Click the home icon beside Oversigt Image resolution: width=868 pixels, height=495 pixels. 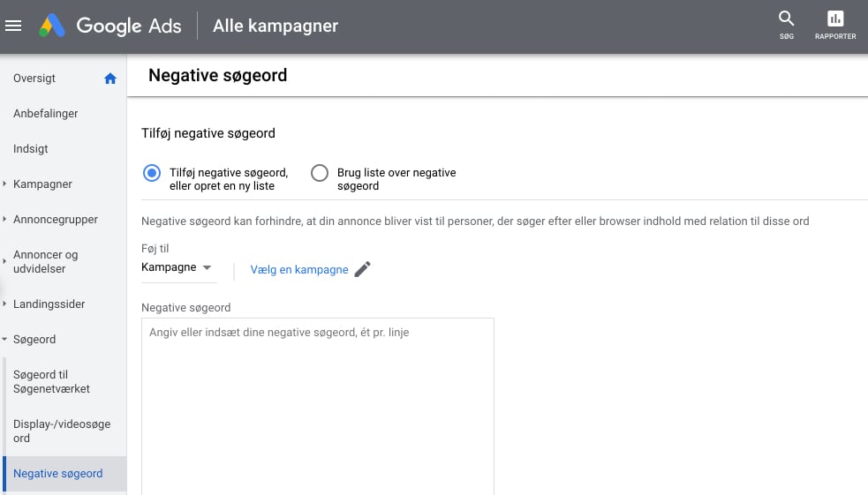[110, 79]
